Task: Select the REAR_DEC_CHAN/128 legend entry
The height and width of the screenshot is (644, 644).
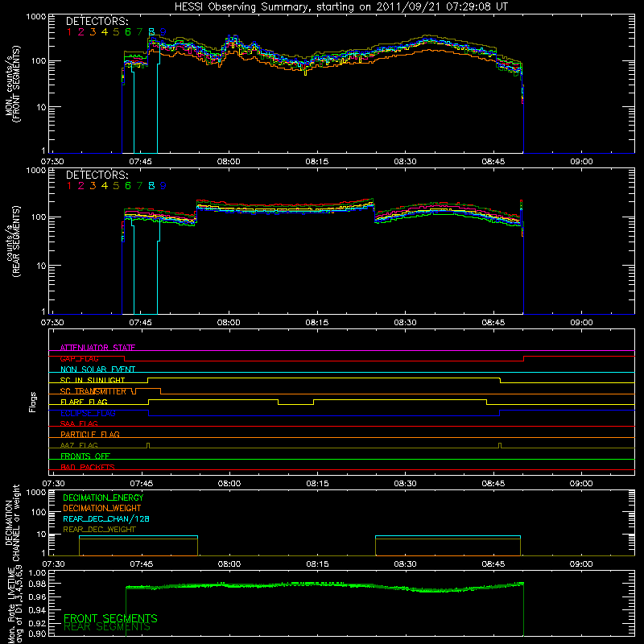Action: click(x=106, y=518)
